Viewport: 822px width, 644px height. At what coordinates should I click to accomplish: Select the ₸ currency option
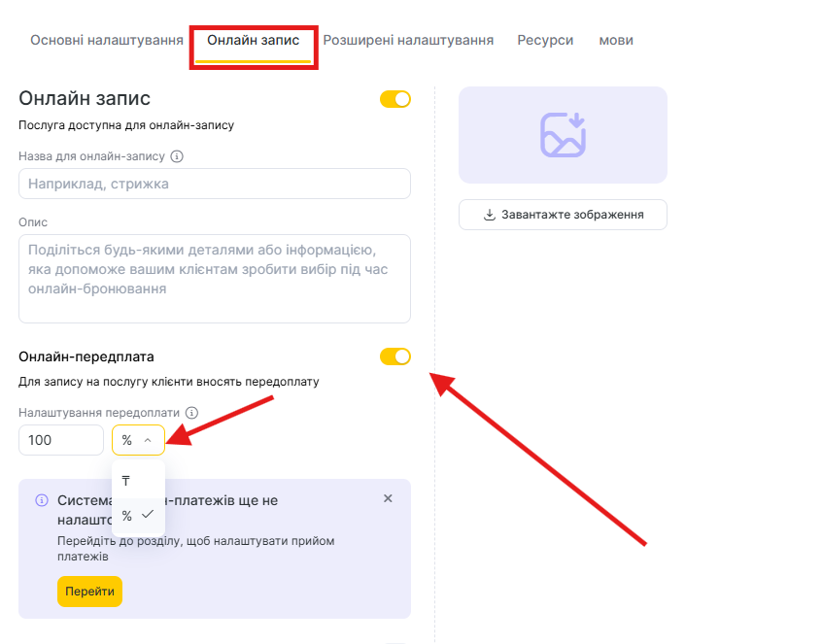pyautogui.click(x=126, y=481)
